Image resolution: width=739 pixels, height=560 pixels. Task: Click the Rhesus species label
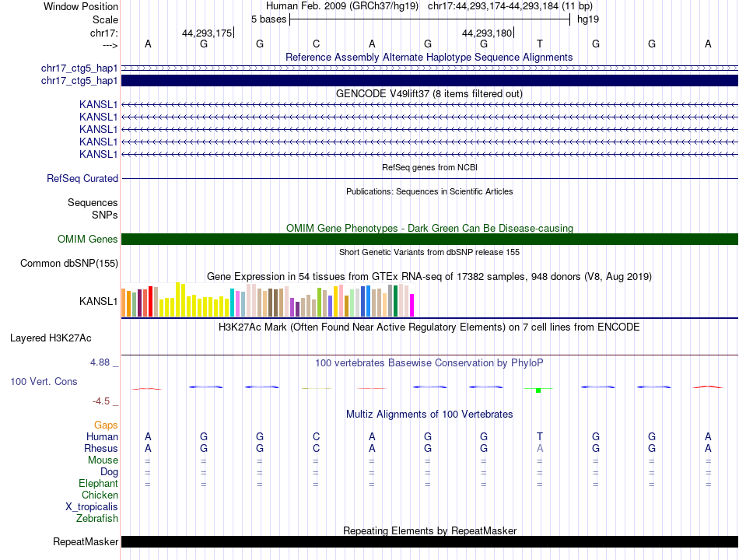pos(101,449)
